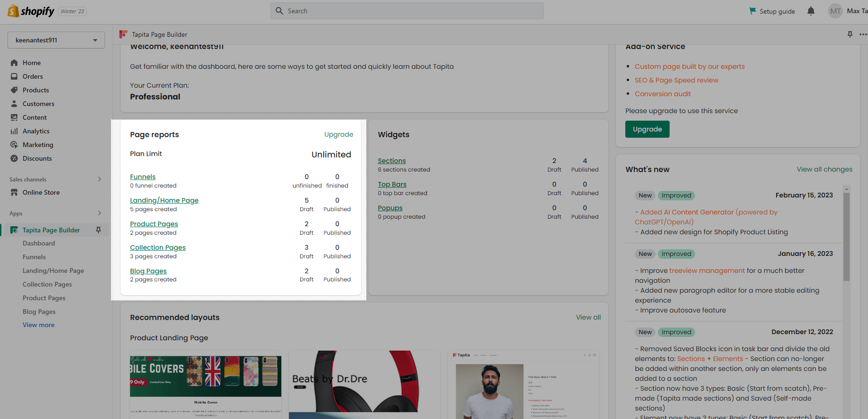The height and width of the screenshot is (419, 868).
Task: Open the treeview management link
Action: point(707,271)
